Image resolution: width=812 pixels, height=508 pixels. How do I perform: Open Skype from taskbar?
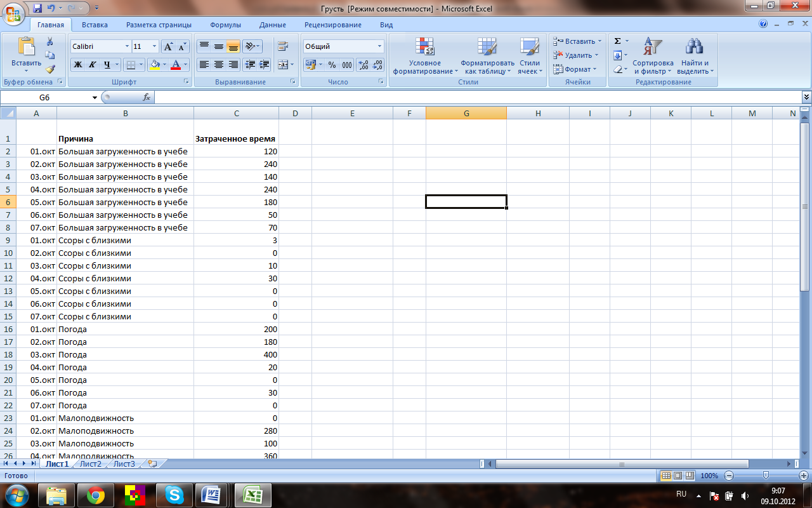pos(174,495)
